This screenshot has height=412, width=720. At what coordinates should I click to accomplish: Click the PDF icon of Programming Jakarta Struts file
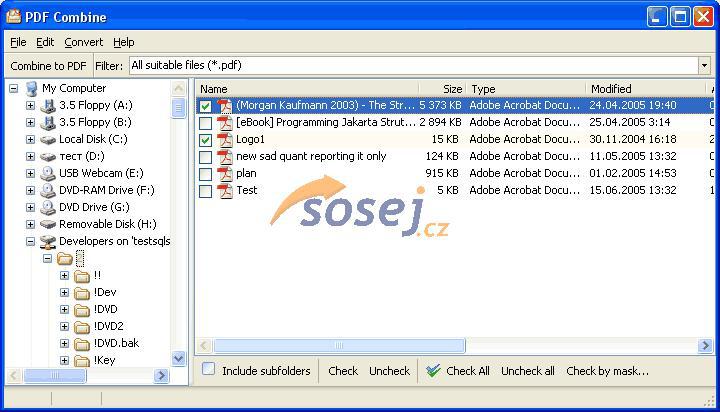225,123
